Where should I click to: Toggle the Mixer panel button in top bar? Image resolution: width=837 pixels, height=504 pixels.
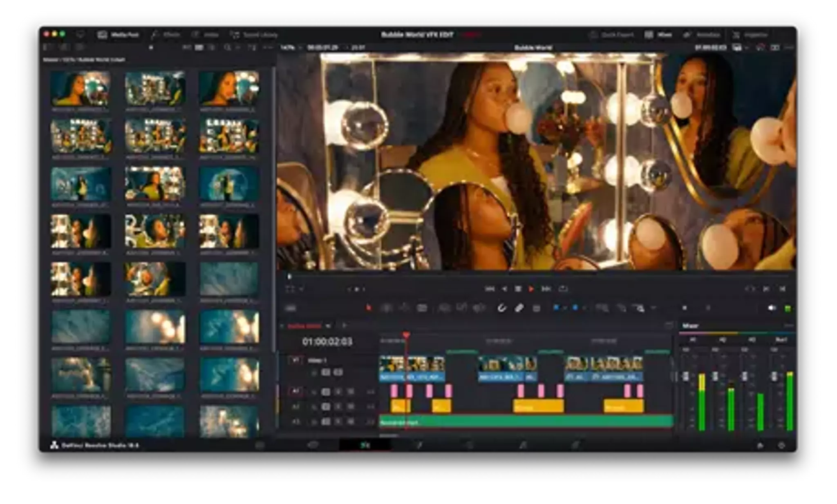(658, 35)
